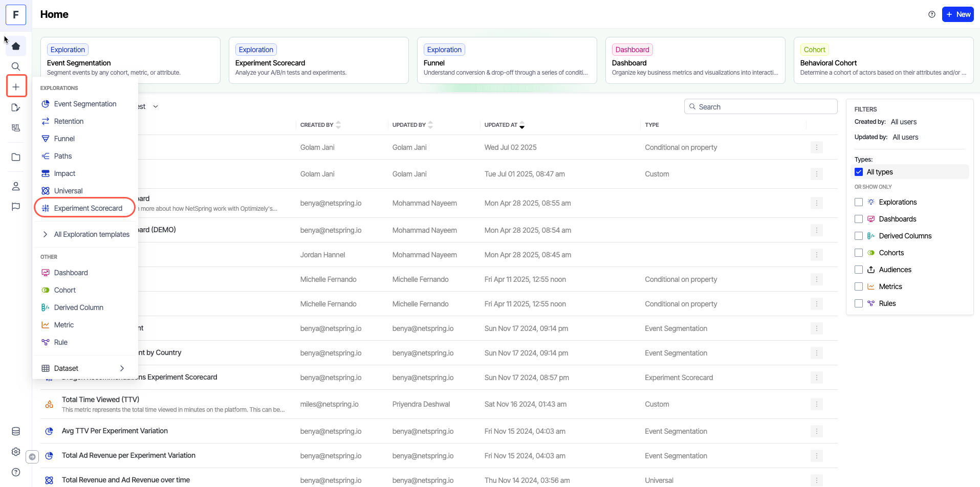Open the user profile icon in sidebar
The height and width of the screenshot is (487, 980).
[x=16, y=186]
